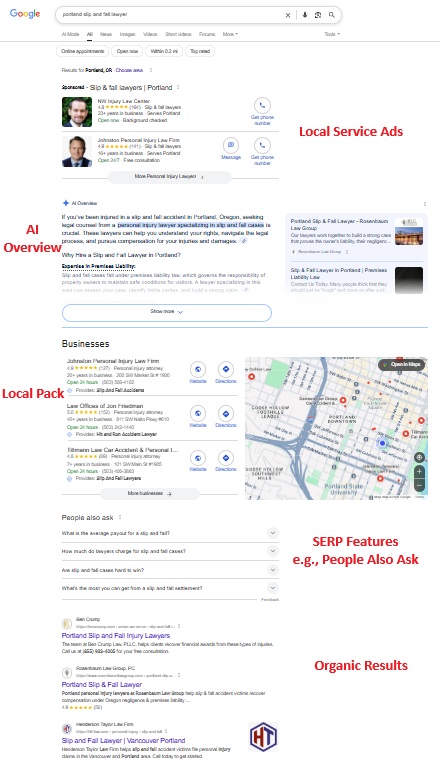Image resolution: width=440 pixels, height=764 pixels.
Task: Open the Tools dropdown
Action: pos(332,34)
